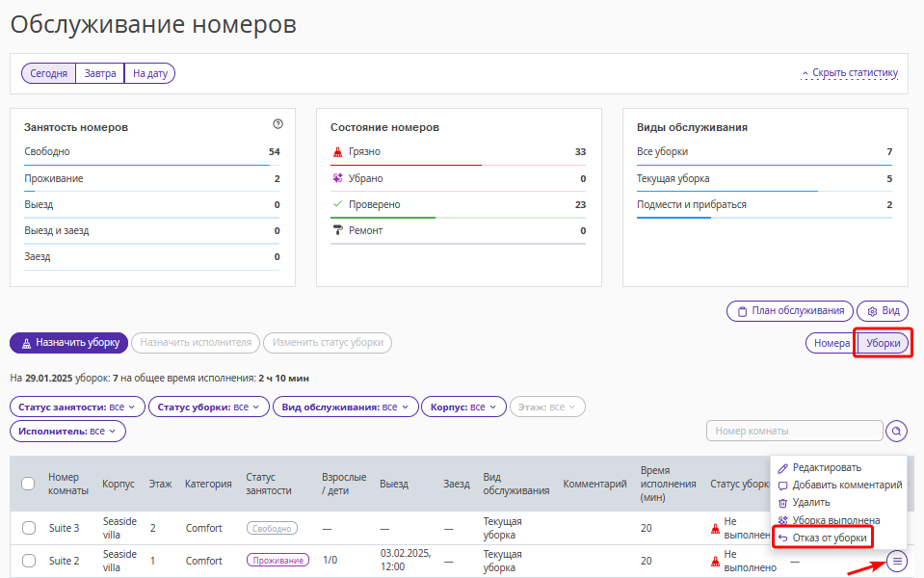924x578 pixels.
Task: Open the План обслуживания button
Action: point(789,311)
